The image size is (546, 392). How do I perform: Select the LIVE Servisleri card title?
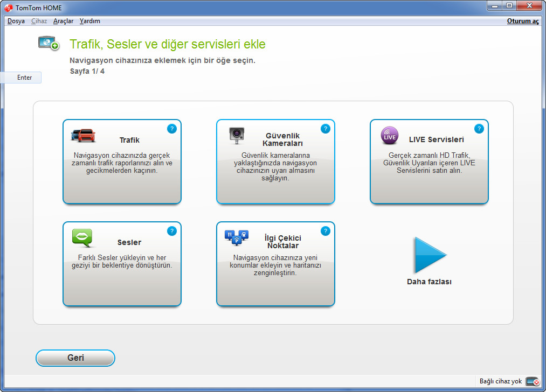pos(436,139)
